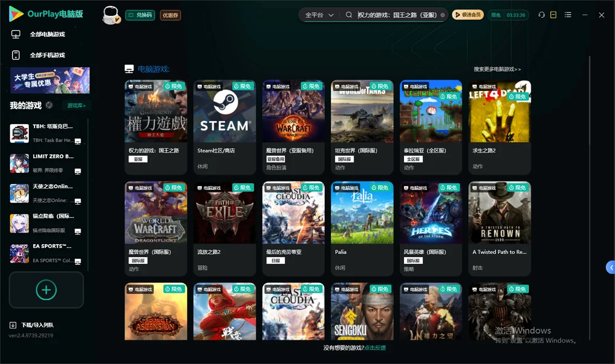
Task: Click 亚服 tag under 权力的游戏
Action: 138,159
